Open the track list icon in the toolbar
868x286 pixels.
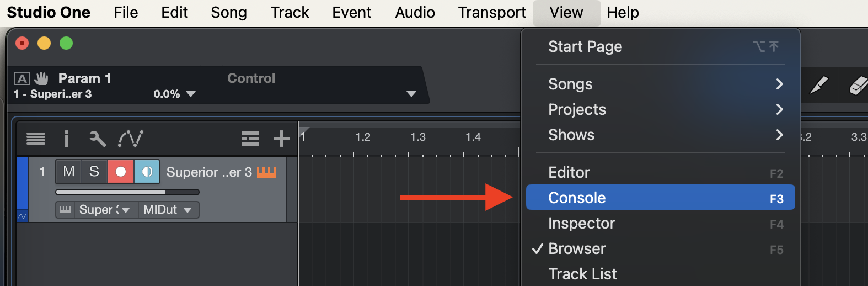[x=36, y=139]
